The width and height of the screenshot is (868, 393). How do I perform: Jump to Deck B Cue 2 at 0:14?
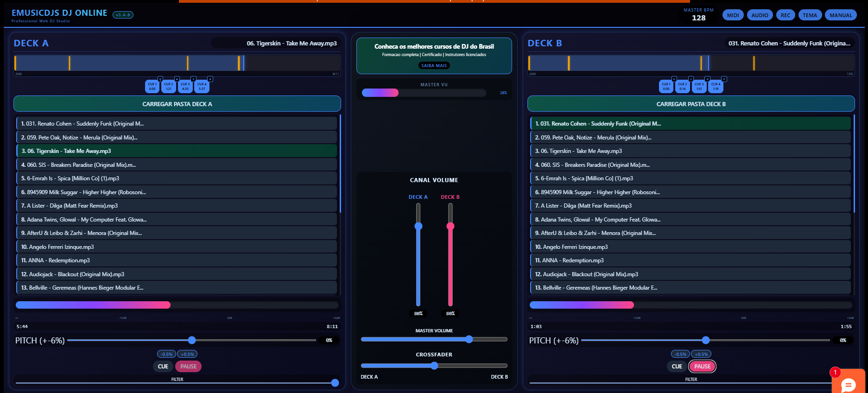(683, 87)
